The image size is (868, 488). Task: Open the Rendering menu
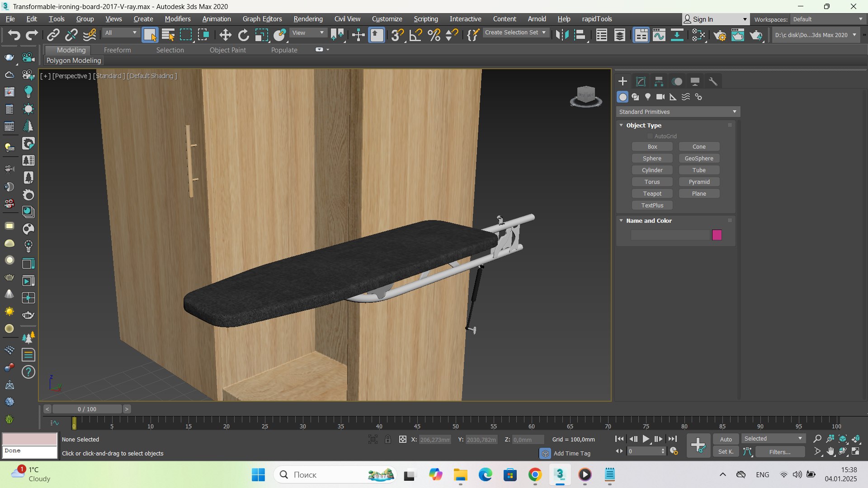point(308,19)
